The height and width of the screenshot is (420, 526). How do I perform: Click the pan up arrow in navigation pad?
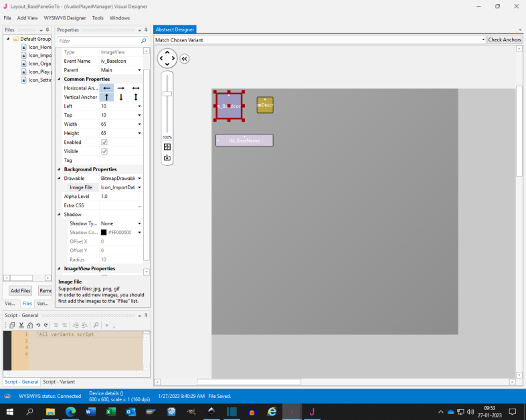[167, 52]
